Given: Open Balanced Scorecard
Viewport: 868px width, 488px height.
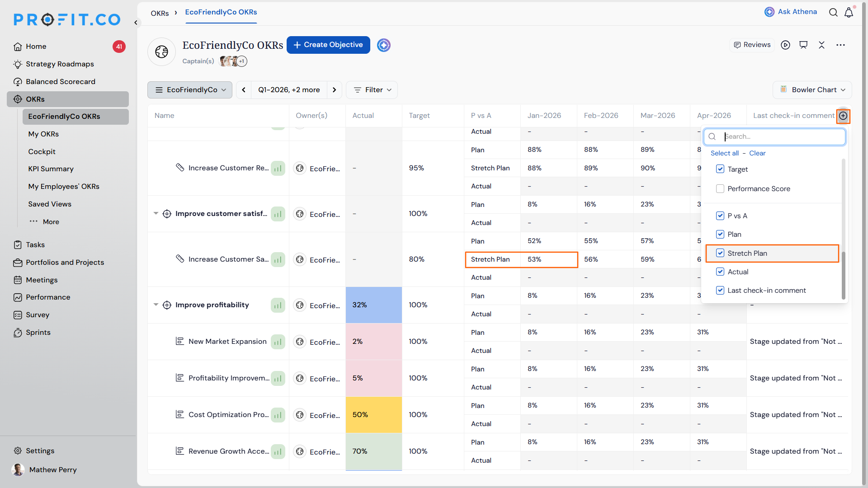Looking at the screenshot, I should click(61, 82).
